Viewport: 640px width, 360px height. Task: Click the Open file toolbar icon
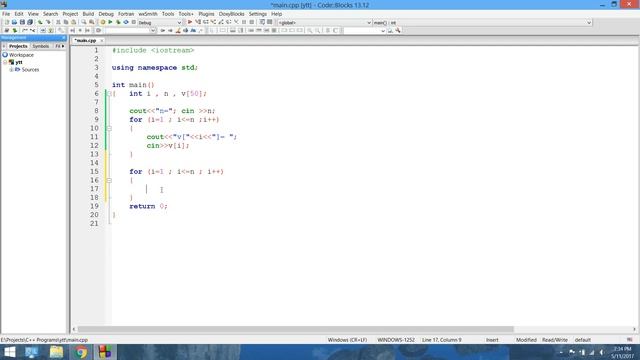(14, 22)
